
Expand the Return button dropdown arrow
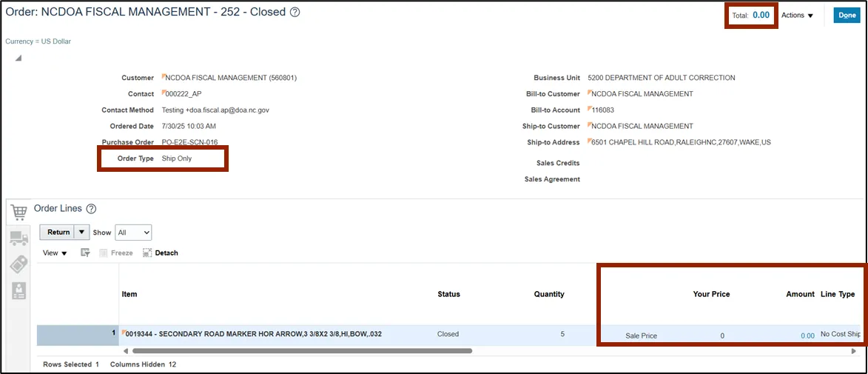[82, 232]
